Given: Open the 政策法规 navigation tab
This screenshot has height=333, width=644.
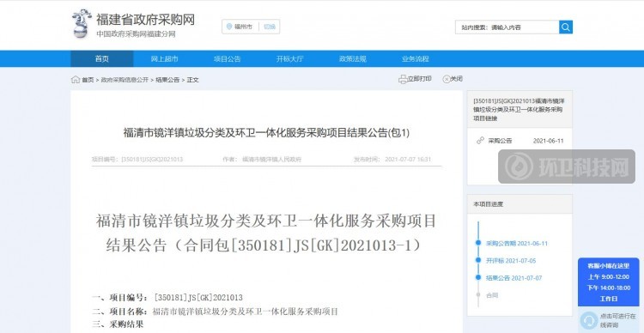Looking at the screenshot, I should 352,58.
